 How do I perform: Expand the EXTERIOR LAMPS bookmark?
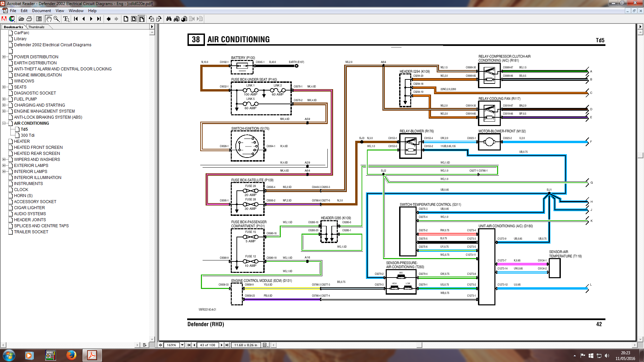(x=4, y=166)
